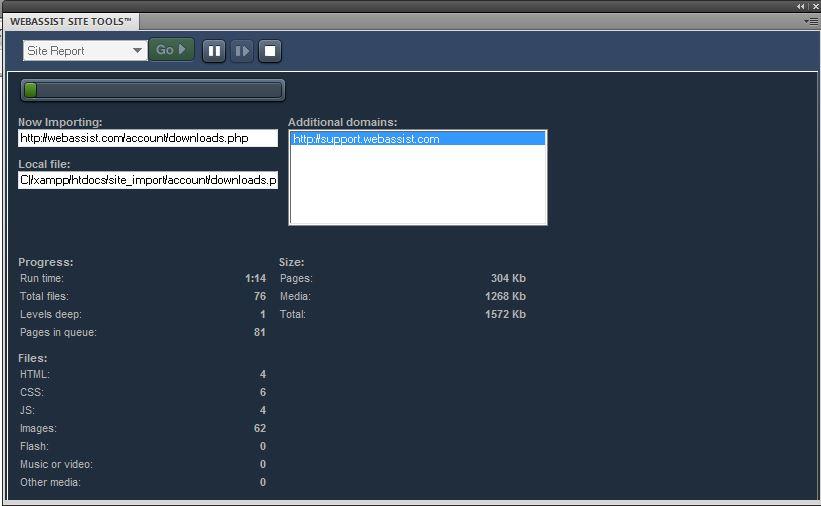Close the WebAssist panel
The image size is (821, 506).
(815, 6)
